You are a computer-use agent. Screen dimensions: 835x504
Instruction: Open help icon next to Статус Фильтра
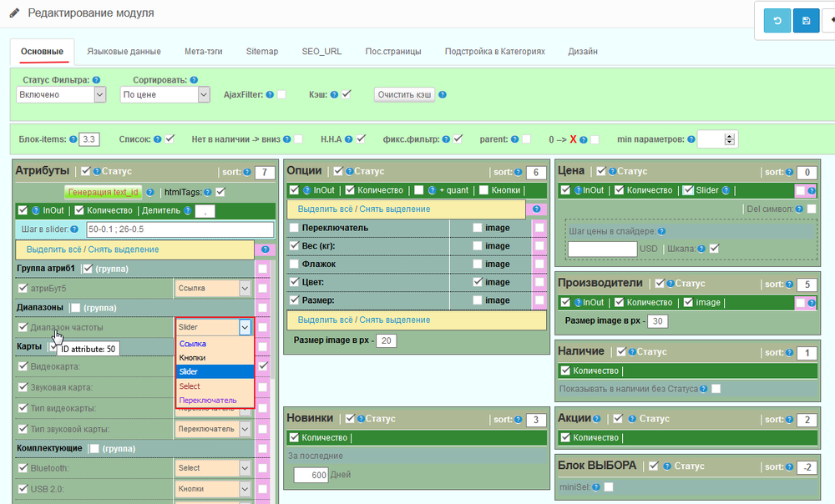point(96,80)
